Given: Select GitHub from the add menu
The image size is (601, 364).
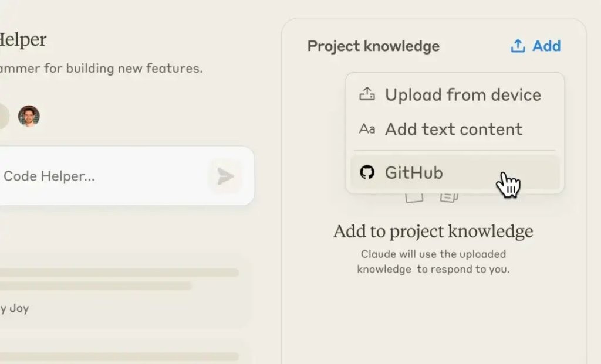Looking at the screenshot, I should pos(414,173).
